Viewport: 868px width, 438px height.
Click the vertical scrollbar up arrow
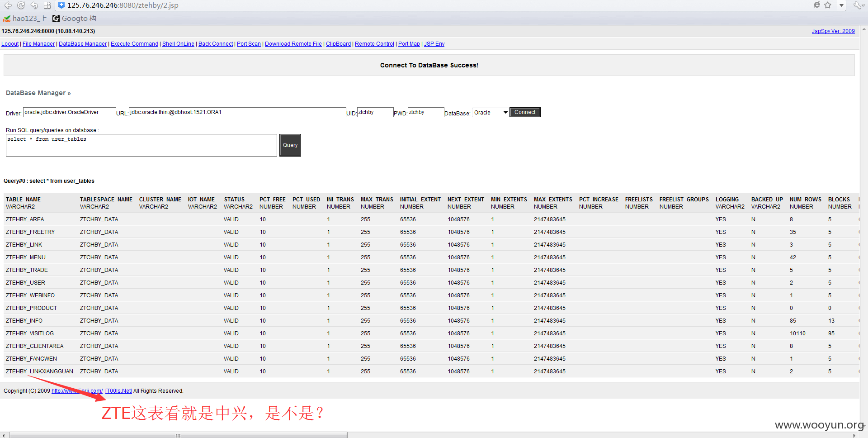click(x=864, y=29)
